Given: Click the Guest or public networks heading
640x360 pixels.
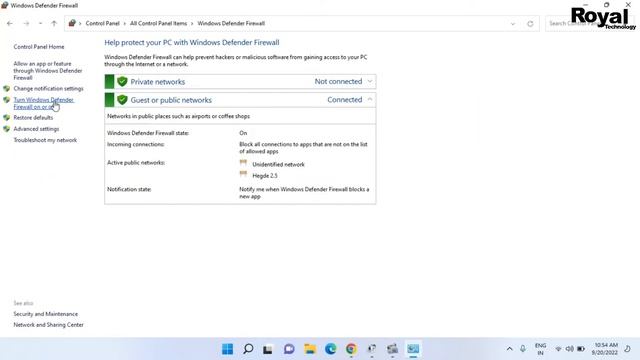Looking at the screenshot, I should pyautogui.click(x=171, y=100).
